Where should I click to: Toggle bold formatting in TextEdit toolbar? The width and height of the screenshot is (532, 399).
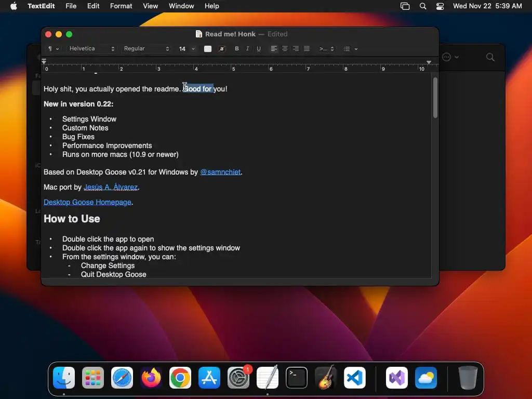[236, 48]
